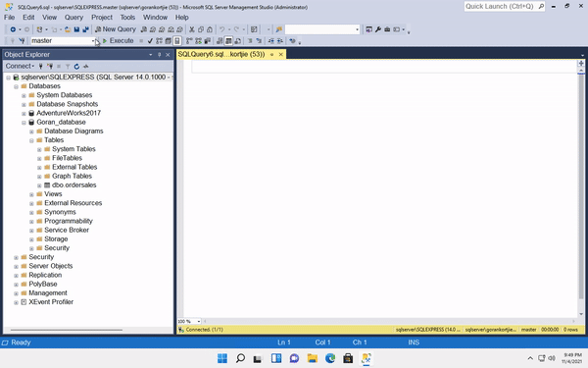Open the Properties Window wrench icon
The height and width of the screenshot is (368, 588).
[x=378, y=29]
